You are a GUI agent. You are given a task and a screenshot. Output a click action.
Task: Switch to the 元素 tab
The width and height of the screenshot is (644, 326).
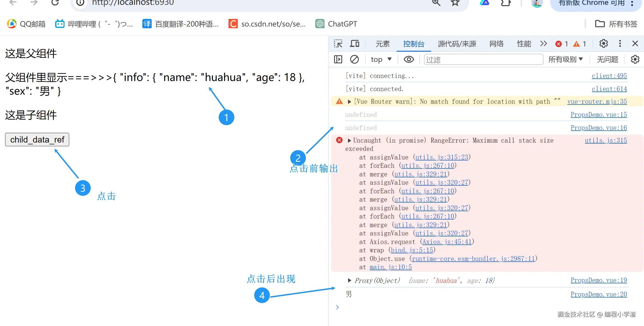click(382, 44)
